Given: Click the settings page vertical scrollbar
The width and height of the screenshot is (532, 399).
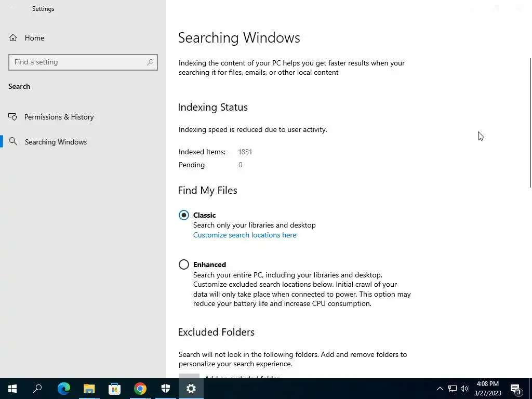Looking at the screenshot, I should 530,123.
